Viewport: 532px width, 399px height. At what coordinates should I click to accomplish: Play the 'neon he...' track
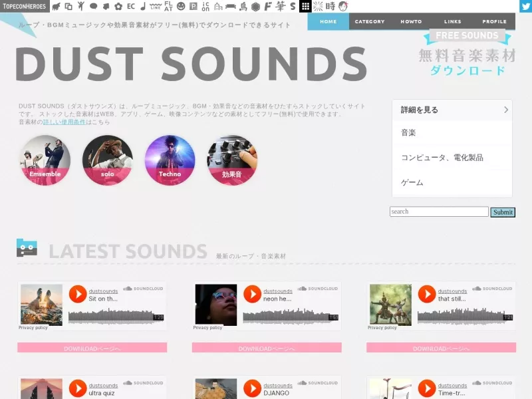253,294
